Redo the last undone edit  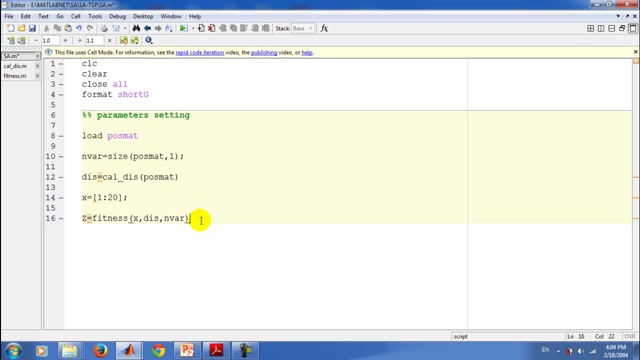pyautogui.click(x=90, y=28)
